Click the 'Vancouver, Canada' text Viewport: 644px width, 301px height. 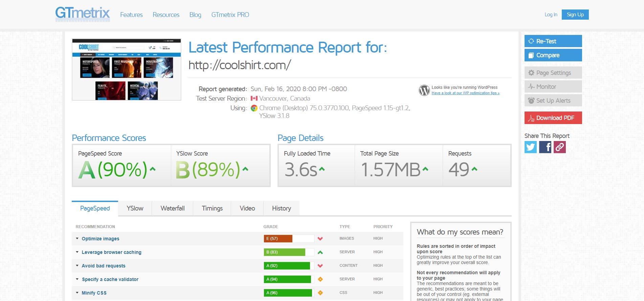[285, 99]
